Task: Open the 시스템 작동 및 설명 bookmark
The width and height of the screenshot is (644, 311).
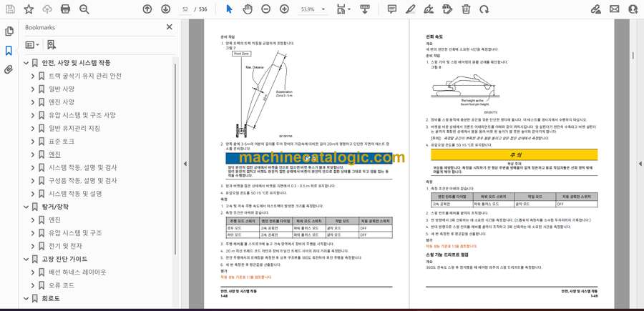Action: pyautogui.click(x=75, y=194)
